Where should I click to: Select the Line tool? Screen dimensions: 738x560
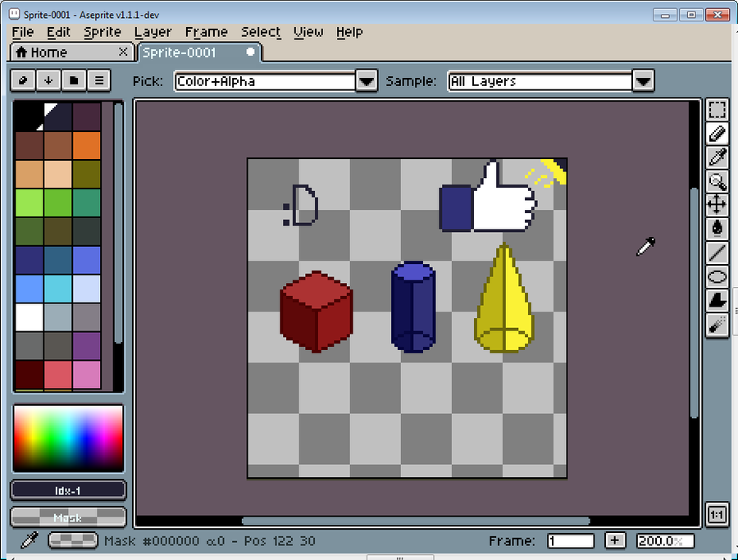[717, 253]
